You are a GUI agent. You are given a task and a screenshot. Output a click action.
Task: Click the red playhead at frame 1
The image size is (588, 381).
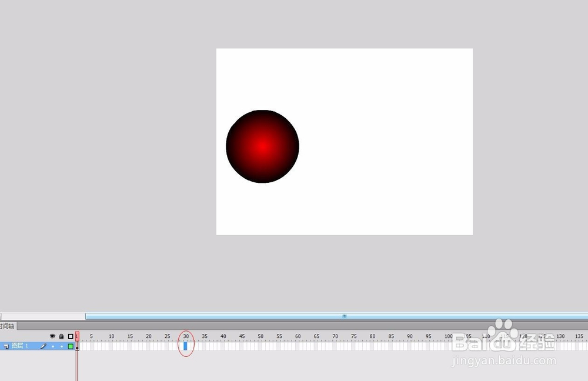(77, 336)
